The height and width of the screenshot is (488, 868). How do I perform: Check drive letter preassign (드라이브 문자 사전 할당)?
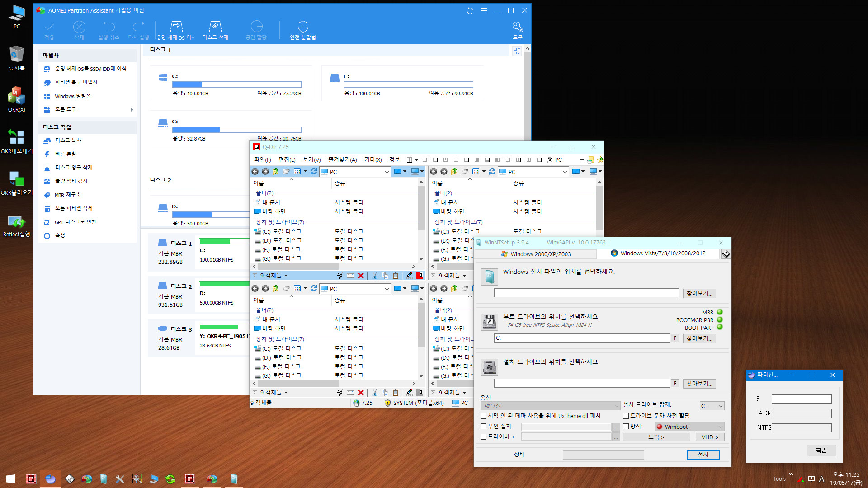pyautogui.click(x=626, y=416)
